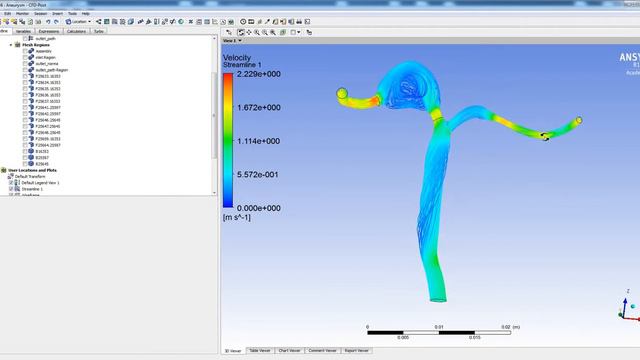Click the Legend icon in the toolbar
This screenshot has height=360, width=640.
[156, 22]
